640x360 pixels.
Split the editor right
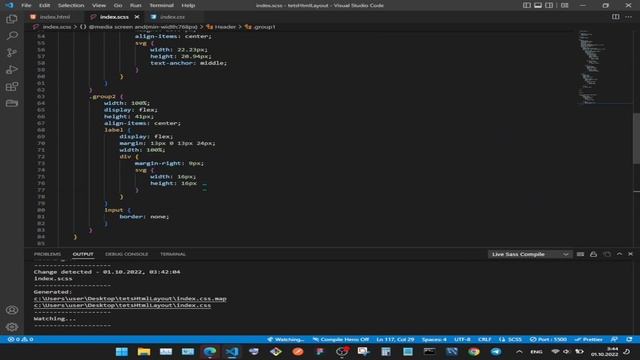coord(615,17)
